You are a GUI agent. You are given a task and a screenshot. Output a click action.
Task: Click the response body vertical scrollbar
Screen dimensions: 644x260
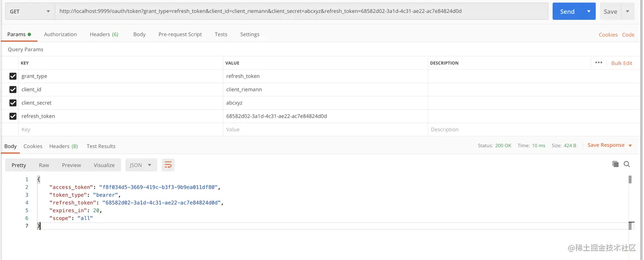coord(630,180)
